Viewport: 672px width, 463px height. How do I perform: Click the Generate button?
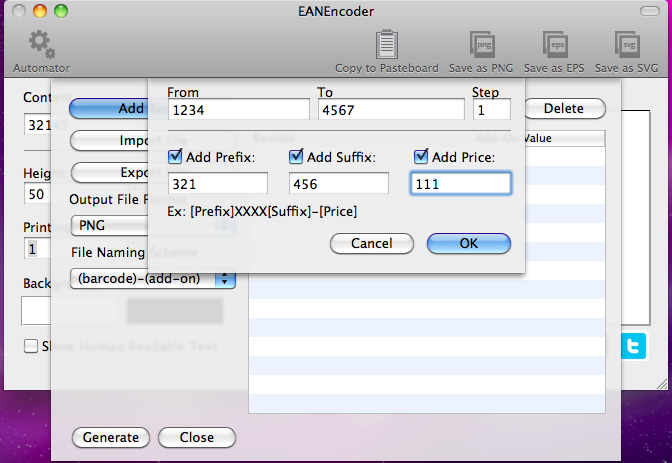click(x=111, y=437)
